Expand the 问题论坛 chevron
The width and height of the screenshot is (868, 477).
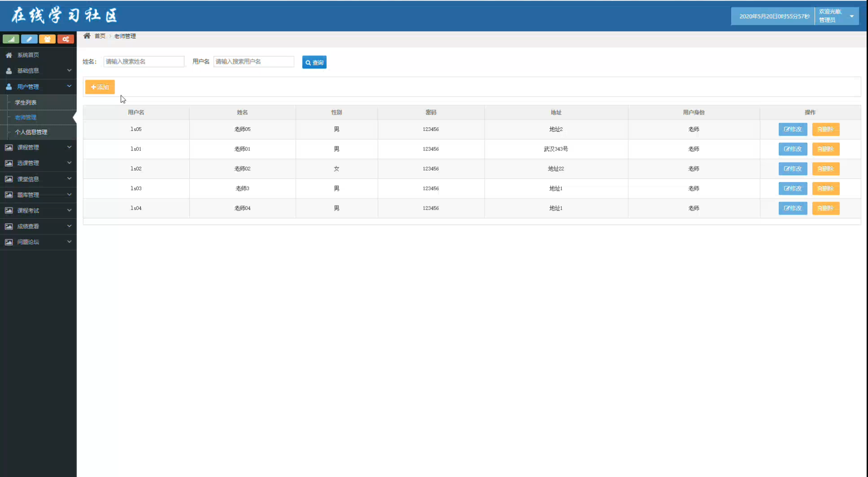coord(69,242)
